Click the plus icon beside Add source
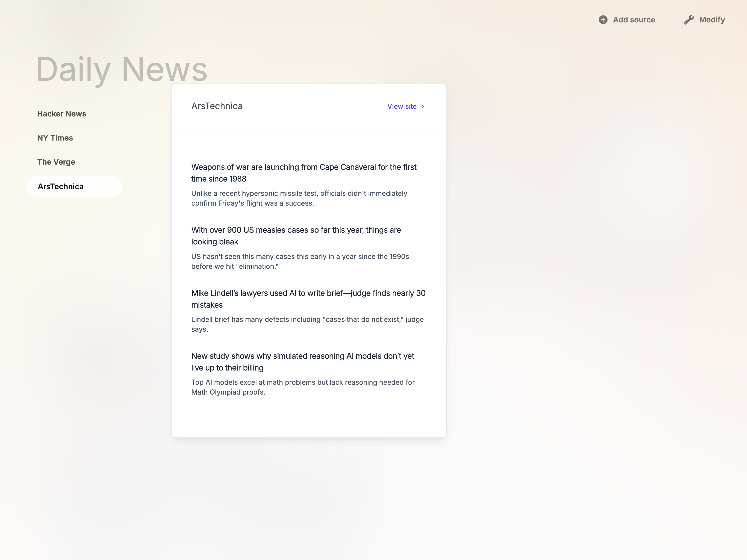 pyautogui.click(x=603, y=20)
